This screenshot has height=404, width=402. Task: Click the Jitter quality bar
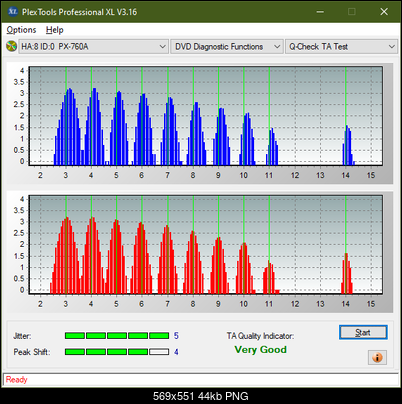(117, 336)
